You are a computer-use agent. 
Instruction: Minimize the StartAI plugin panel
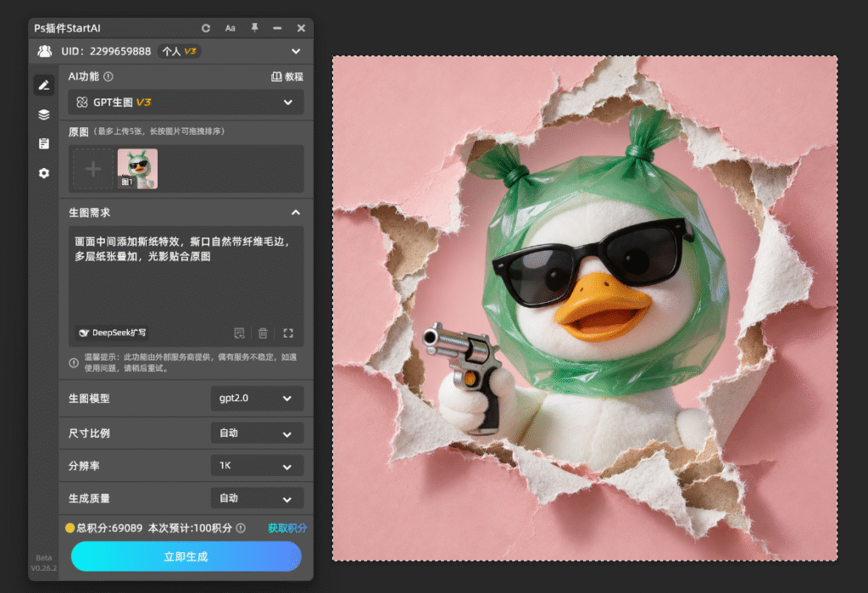(x=277, y=28)
